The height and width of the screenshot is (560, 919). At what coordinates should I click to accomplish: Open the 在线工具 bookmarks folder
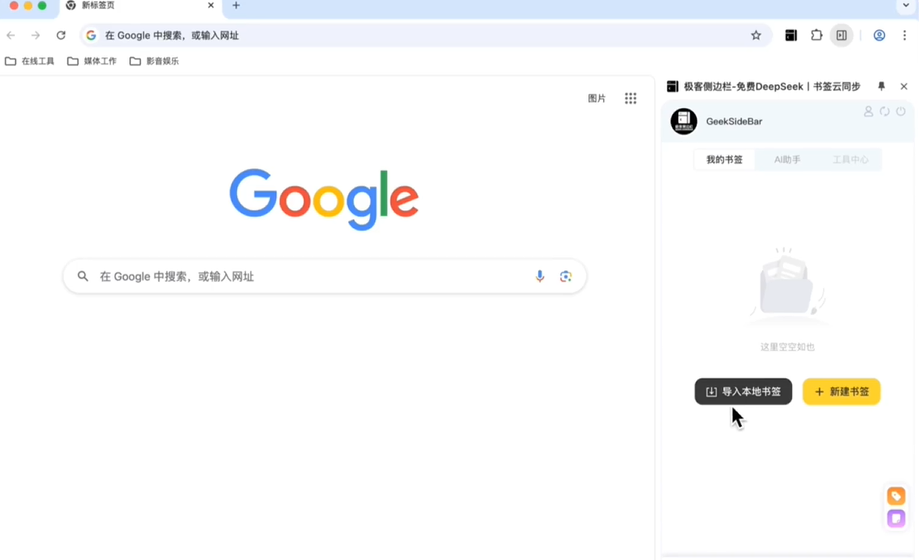pos(29,61)
